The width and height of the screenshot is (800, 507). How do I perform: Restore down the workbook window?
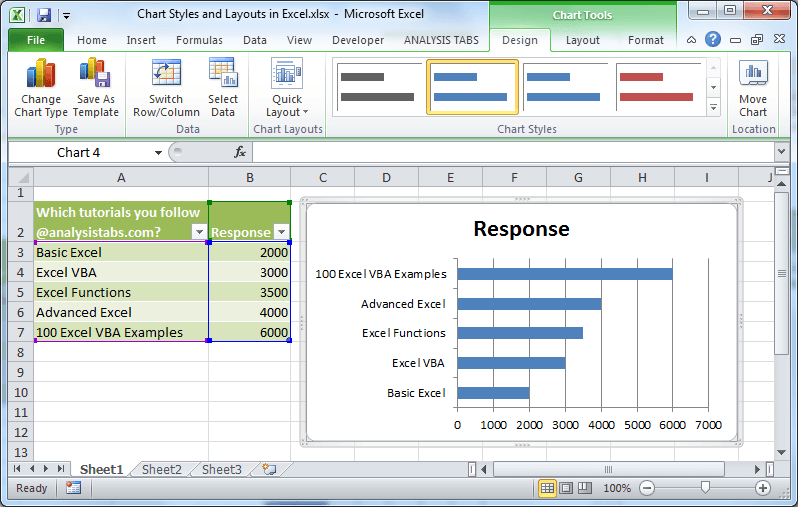coord(757,39)
